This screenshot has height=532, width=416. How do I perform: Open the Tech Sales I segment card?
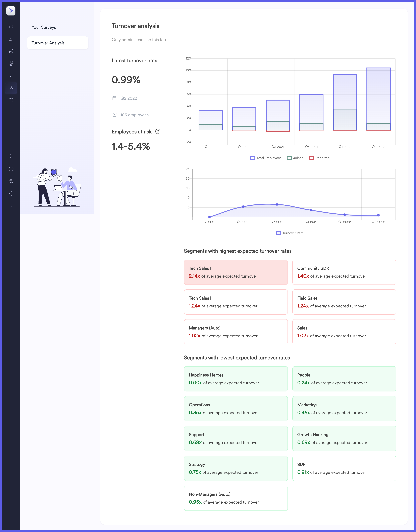pyautogui.click(x=236, y=272)
